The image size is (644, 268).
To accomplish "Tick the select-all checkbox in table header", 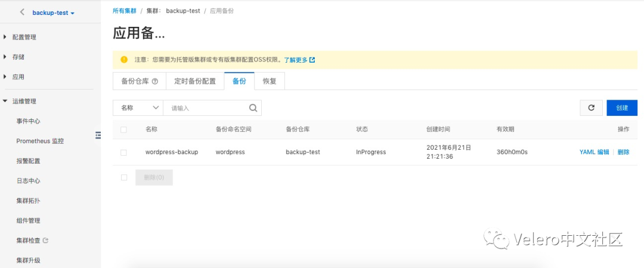I will pos(123,130).
